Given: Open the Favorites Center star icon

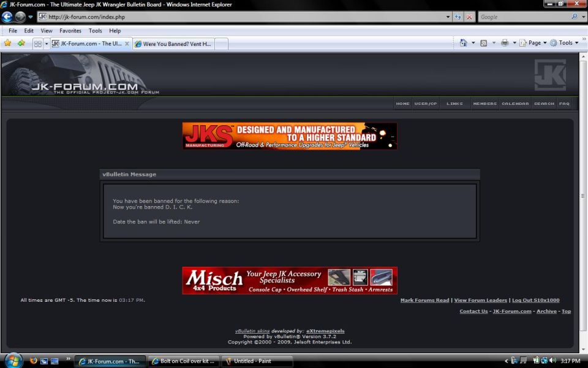Looking at the screenshot, I should pos(7,43).
